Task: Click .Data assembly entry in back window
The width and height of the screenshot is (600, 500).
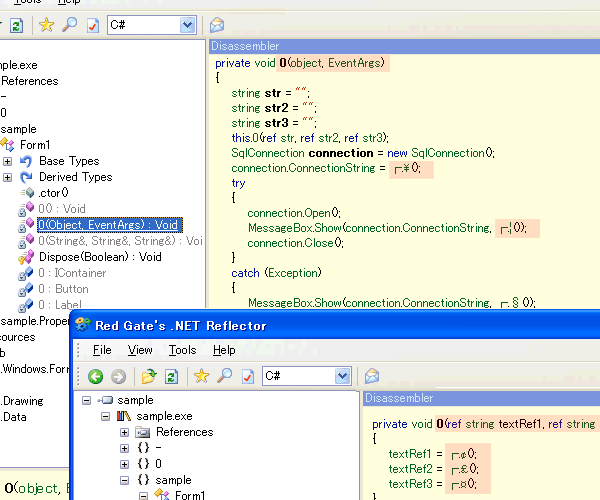Action: pos(13,417)
